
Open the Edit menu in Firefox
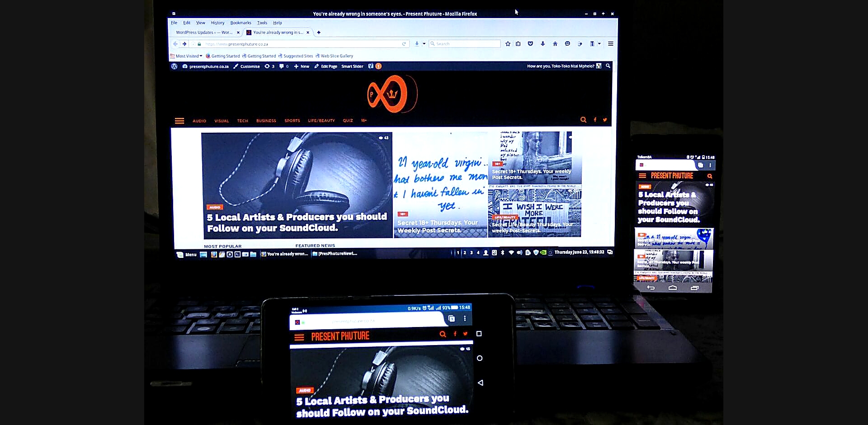click(187, 23)
